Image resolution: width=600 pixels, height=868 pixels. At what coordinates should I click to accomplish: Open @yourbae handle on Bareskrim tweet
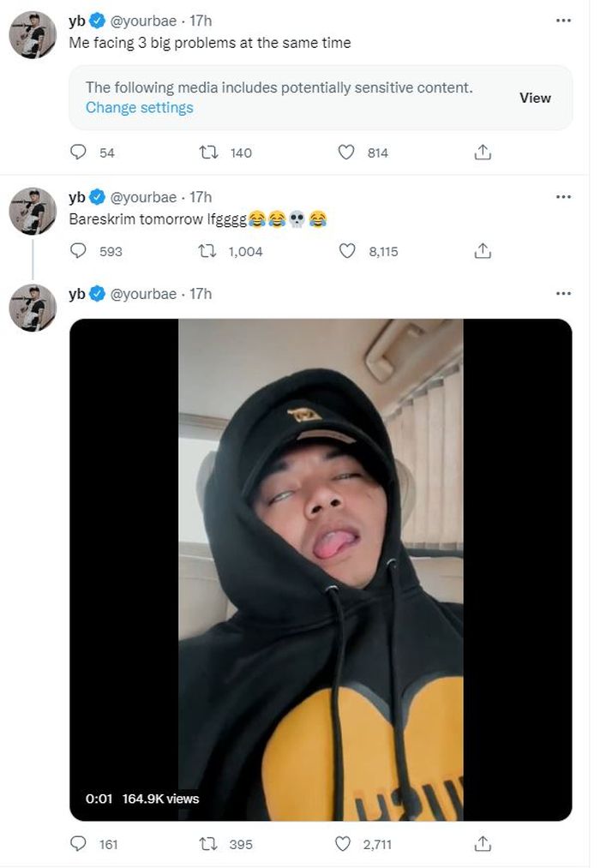coord(144,197)
